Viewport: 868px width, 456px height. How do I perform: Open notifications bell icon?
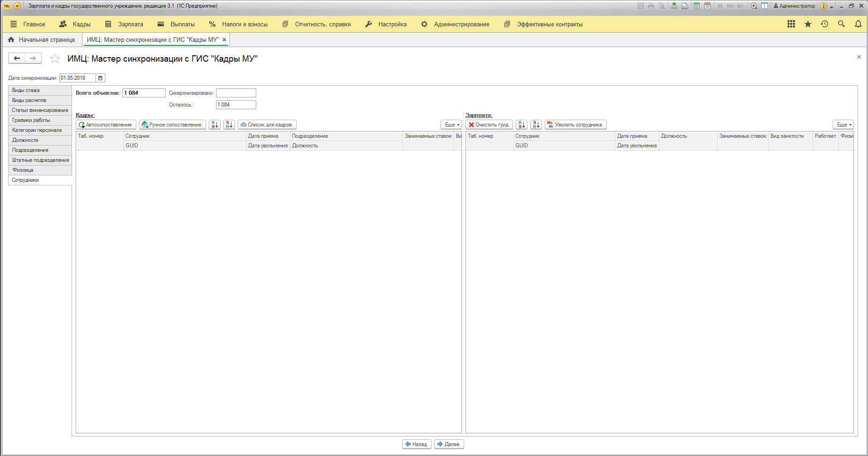[858, 24]
